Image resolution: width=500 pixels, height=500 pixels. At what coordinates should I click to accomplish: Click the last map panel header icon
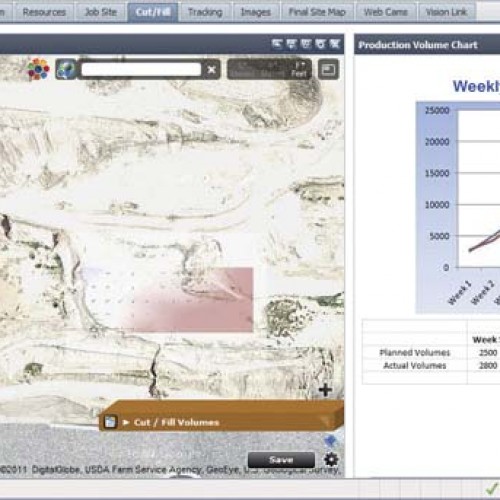pyautogui.click(x=335, y=44)
